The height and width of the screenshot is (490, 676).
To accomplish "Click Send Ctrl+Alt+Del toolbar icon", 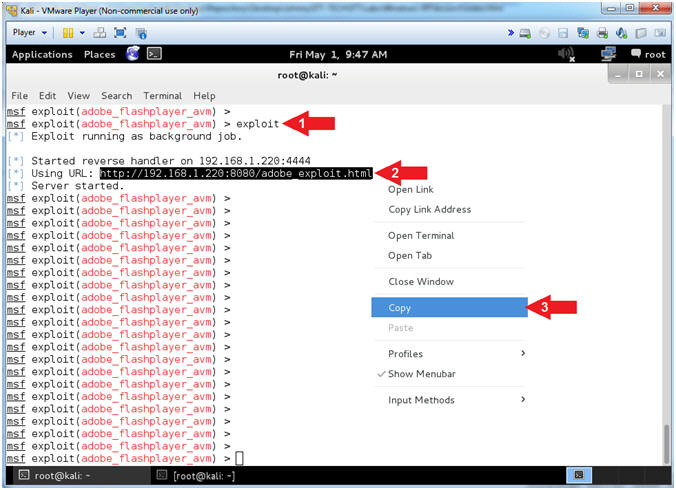I will [x=100, y=33].
